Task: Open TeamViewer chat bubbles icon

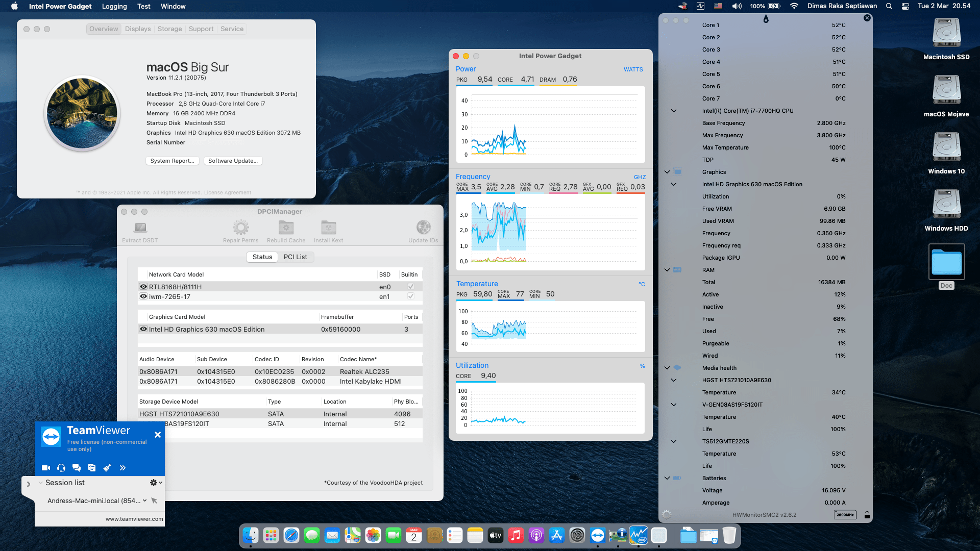Action: click(77, 467)
